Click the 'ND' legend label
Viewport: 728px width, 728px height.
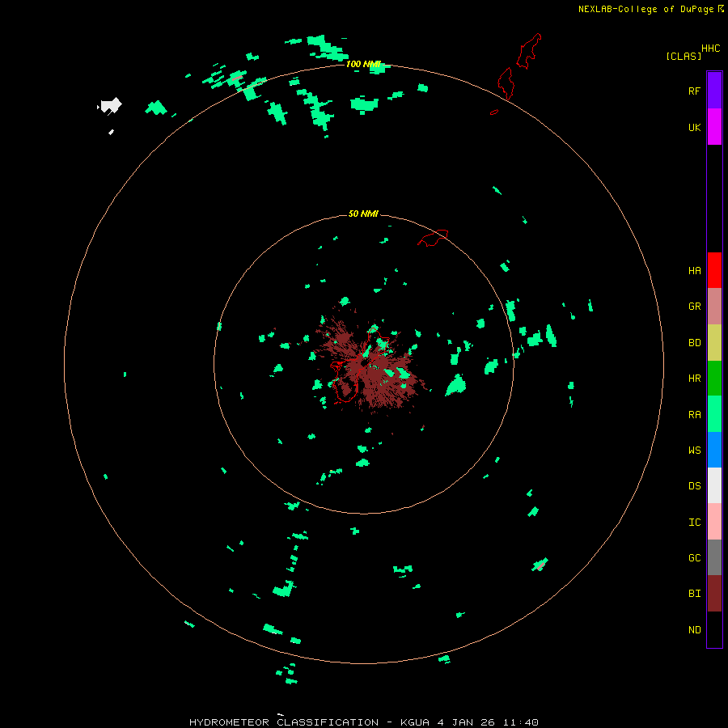694,630
